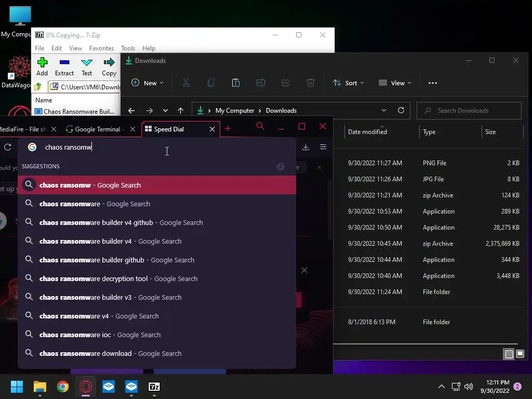Open the See more three-dots menu

pos(433,83)
